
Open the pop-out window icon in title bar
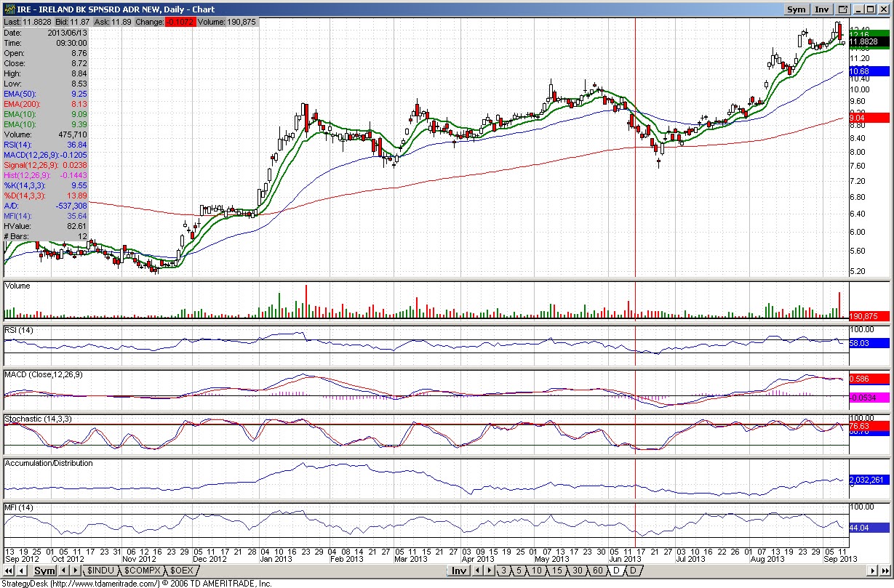(843, 9)
